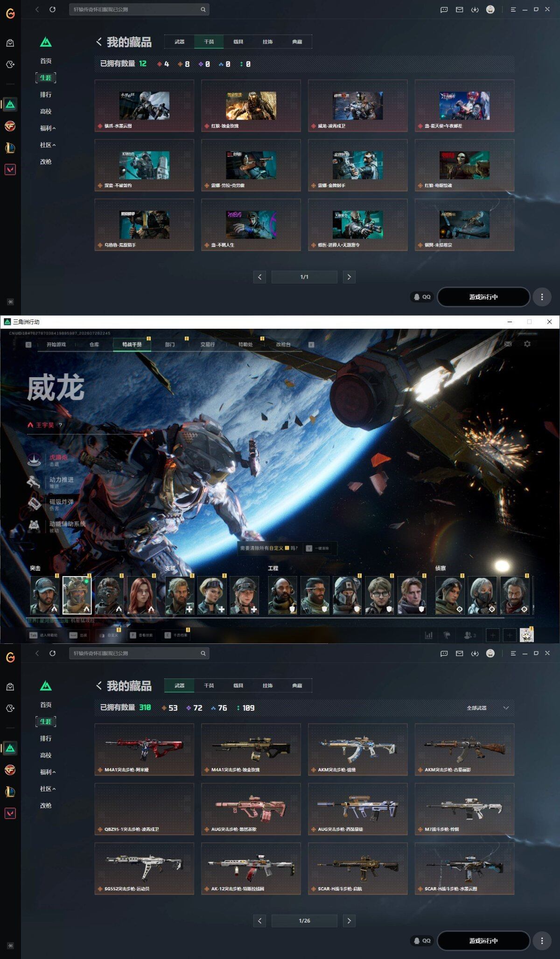
Task: Click the flag icon in the game's bottom bar
Action: pyautogui.click(x=447, y=635)
